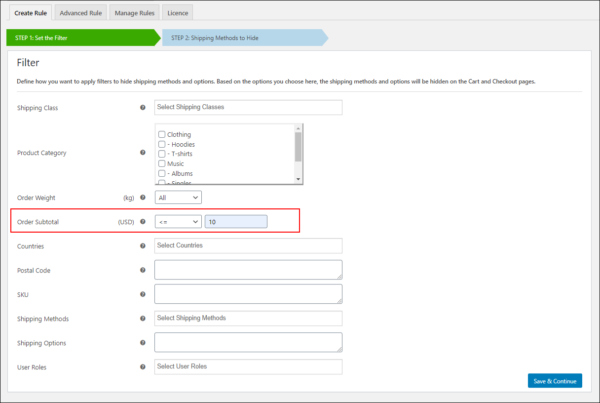The height and width of the screenshot is (403, 600).
Task: Click help icon next to Order Subtotal
Action: [143, 222]
